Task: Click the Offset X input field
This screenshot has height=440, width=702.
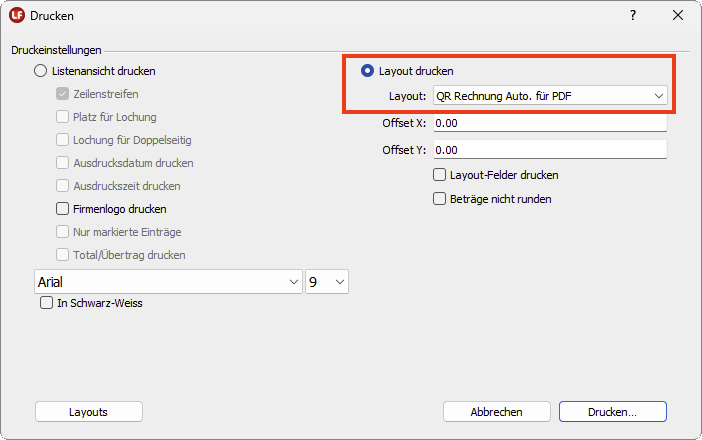Action: (549, 124)
